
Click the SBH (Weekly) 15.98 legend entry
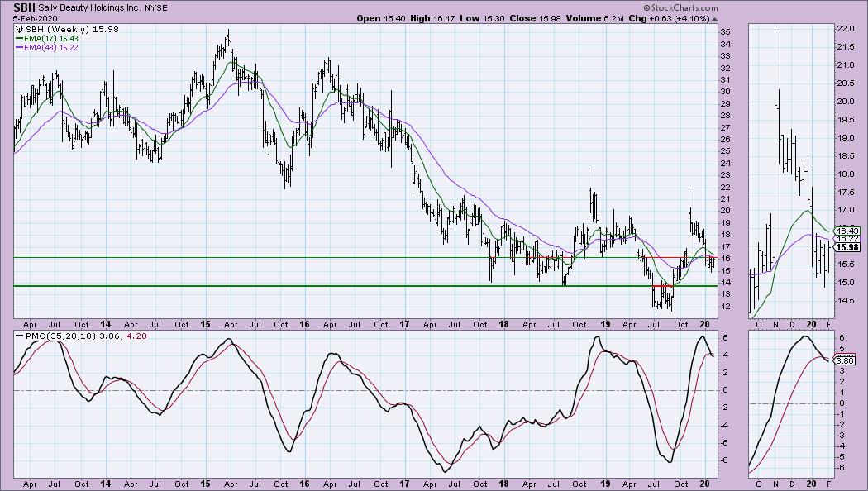pos(73,29)
